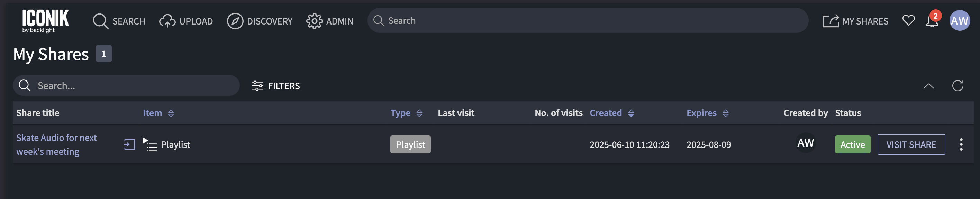Open 'Skate Audio for next week's meeting' share

click(x=56, y=144)
